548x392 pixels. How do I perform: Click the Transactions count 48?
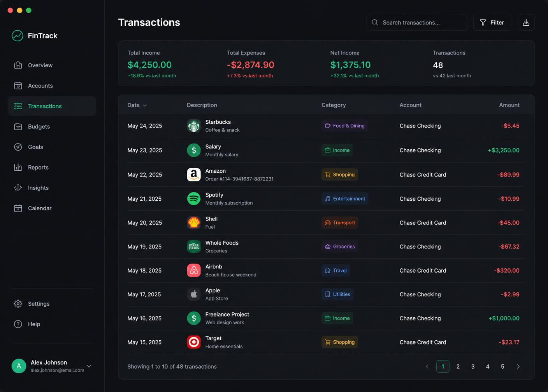pos(438,65)
